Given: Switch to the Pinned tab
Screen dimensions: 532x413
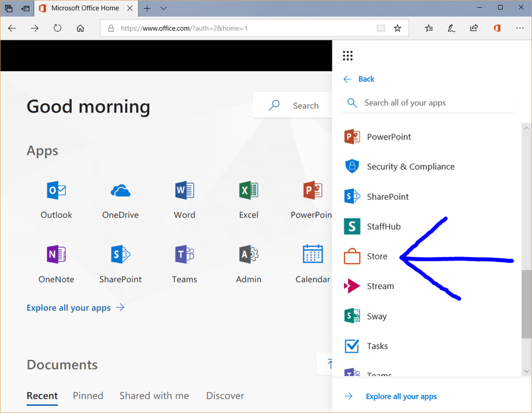Looking at the screenshot, I should tap(88, 396).
